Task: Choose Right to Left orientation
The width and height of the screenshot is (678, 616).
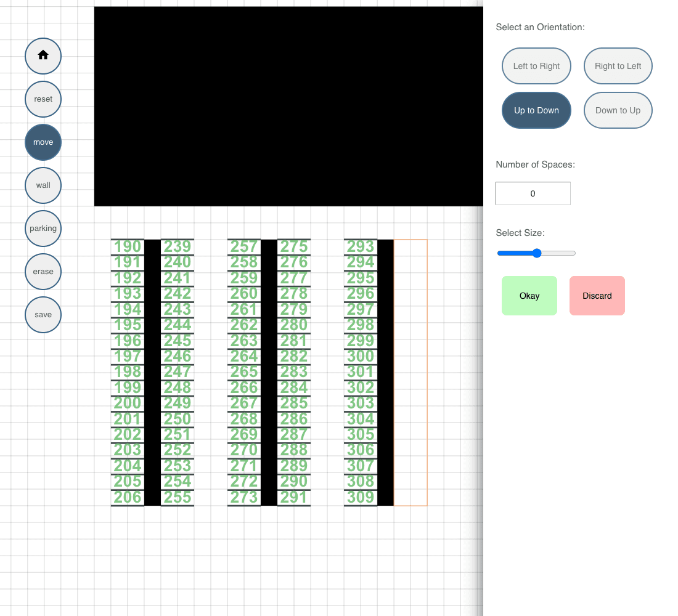Action: 618,66
